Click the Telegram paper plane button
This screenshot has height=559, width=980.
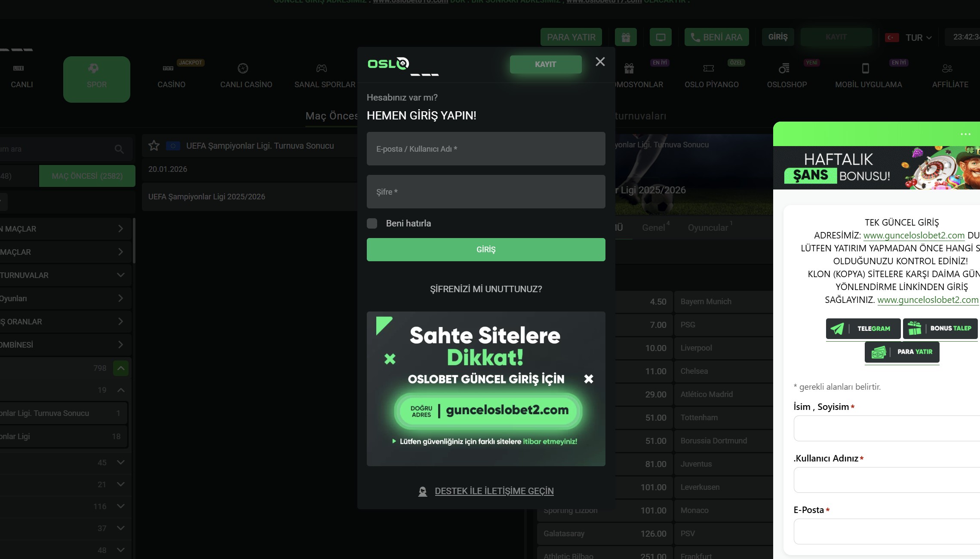863,329
